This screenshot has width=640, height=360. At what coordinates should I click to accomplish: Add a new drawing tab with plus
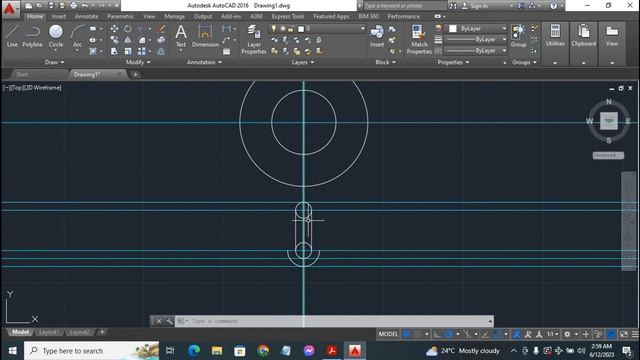pyautogui.click(x=136, y=74)
